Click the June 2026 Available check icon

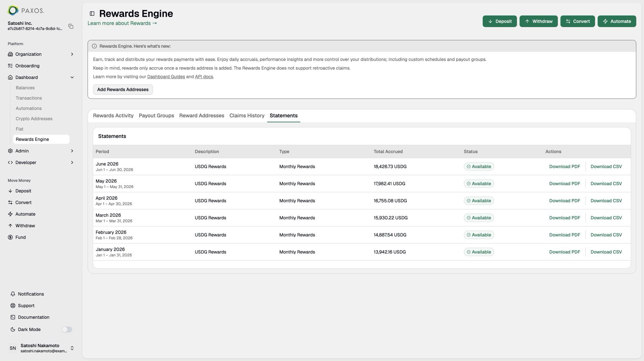[469, 167]
